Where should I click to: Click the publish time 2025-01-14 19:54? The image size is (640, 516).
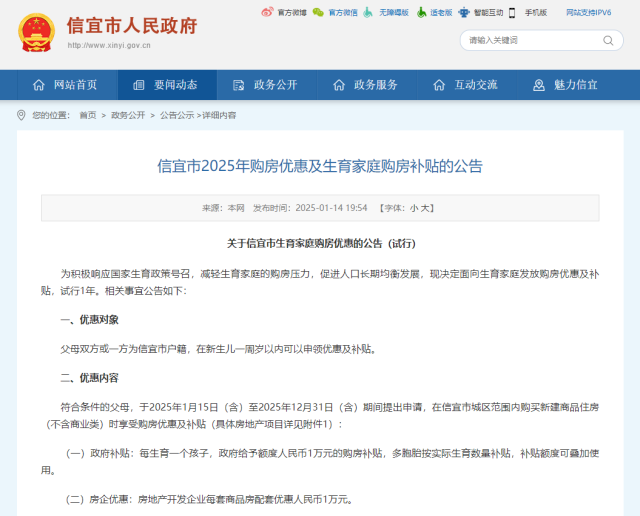click(331, 208)
